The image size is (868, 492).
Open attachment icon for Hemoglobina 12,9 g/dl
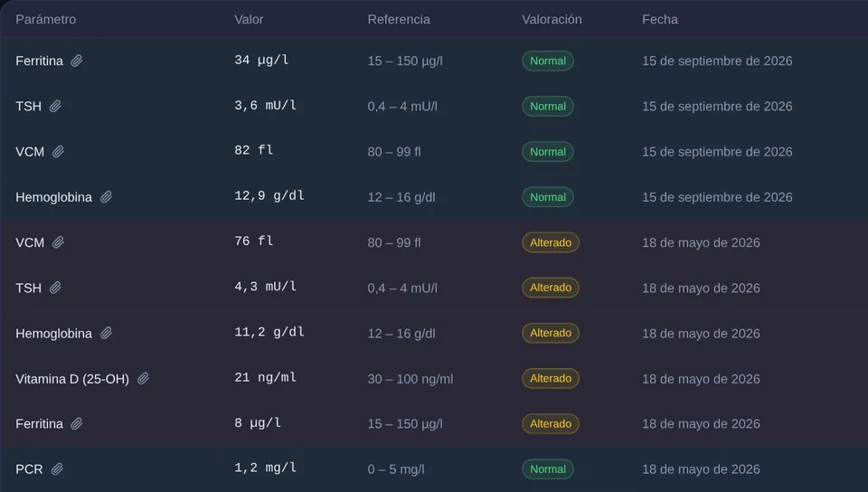click(106, 197)
